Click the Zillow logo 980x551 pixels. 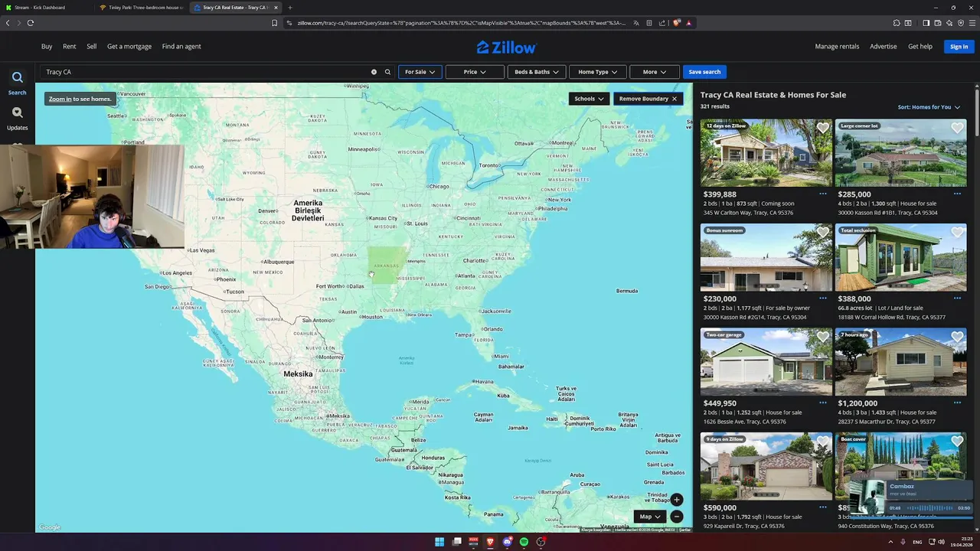506,47
